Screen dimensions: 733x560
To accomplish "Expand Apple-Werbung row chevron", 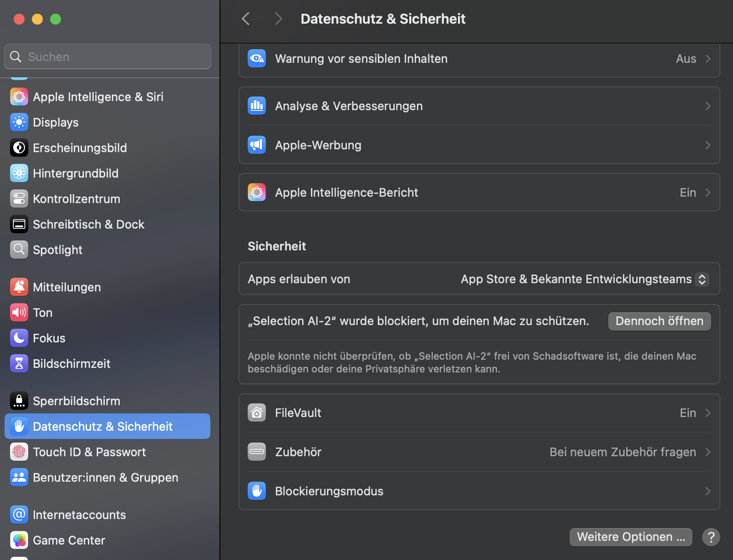I will pyautogui.click(x=708, y=145).
